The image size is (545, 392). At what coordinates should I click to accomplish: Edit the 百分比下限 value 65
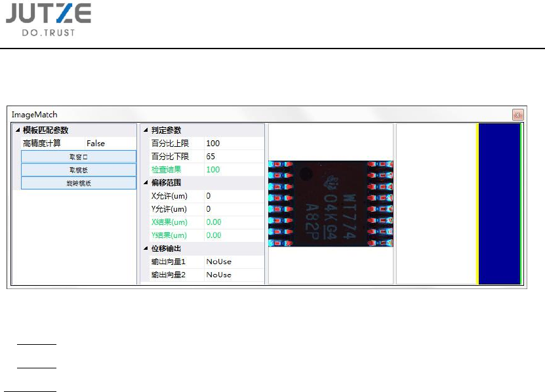234,157
